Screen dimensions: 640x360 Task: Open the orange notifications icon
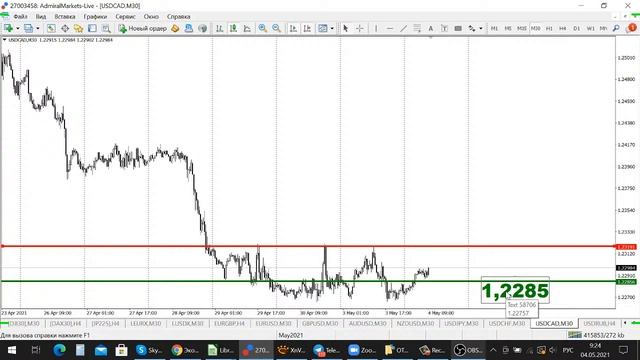point(632,28)
